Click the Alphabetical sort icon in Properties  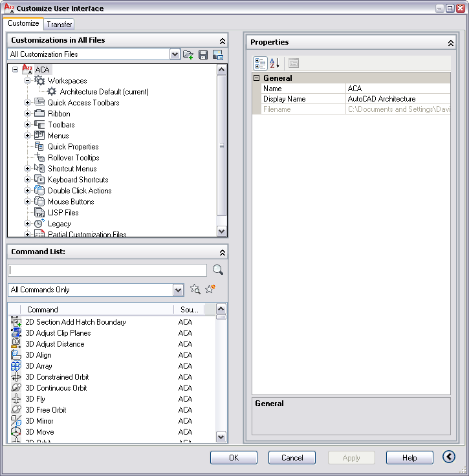pyautogui.click(x=274, y=63)
